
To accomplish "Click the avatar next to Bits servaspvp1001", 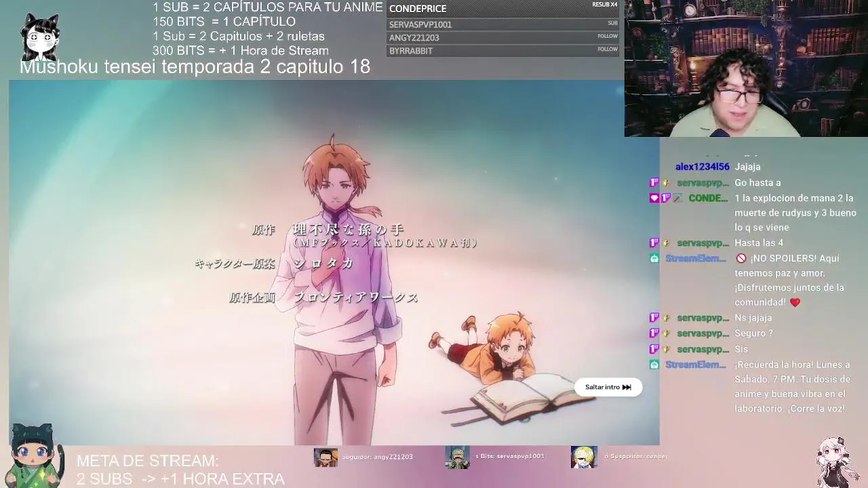I will pyautogui.click(x=457, y=457).
